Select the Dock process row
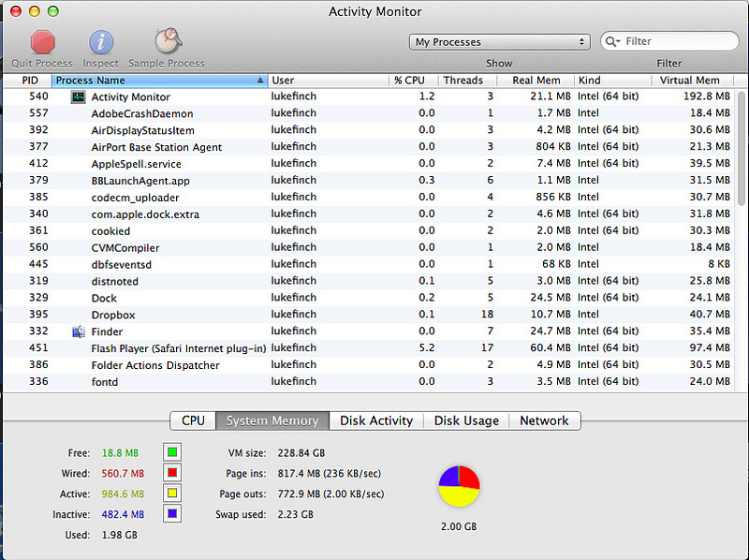The image size is (749, 560). [x=368, y=298]
